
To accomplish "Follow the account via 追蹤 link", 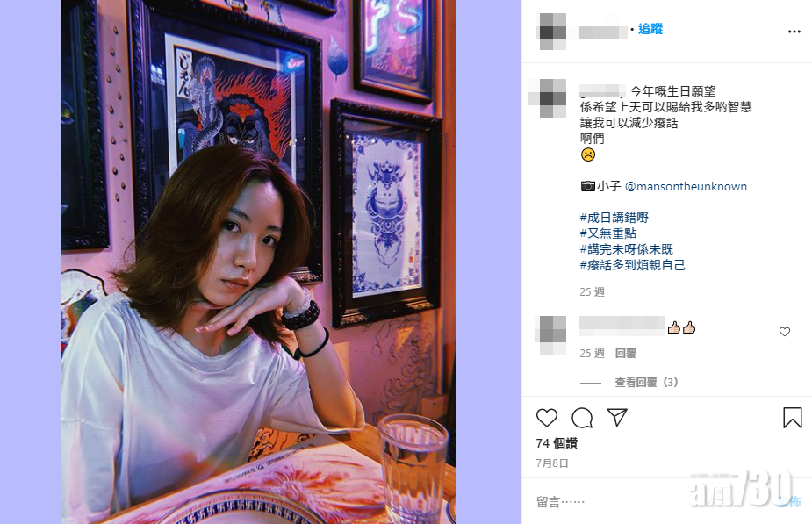I will click(650, 29).
